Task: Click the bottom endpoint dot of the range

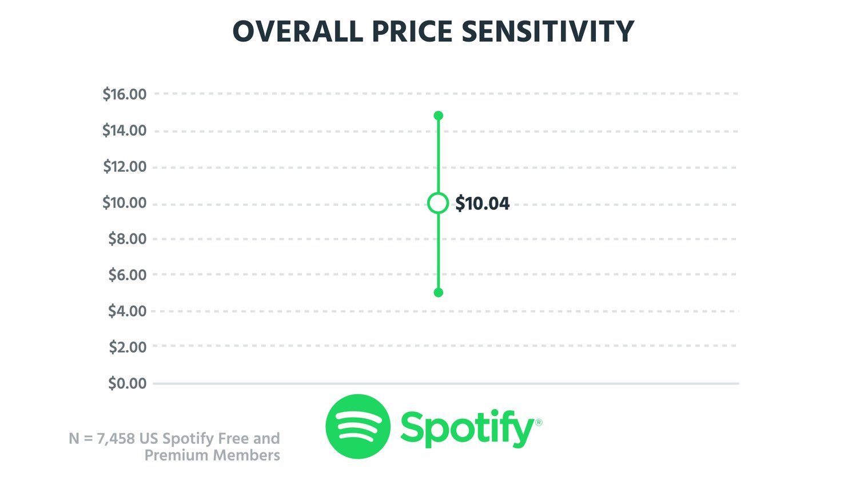Action: 439,293
